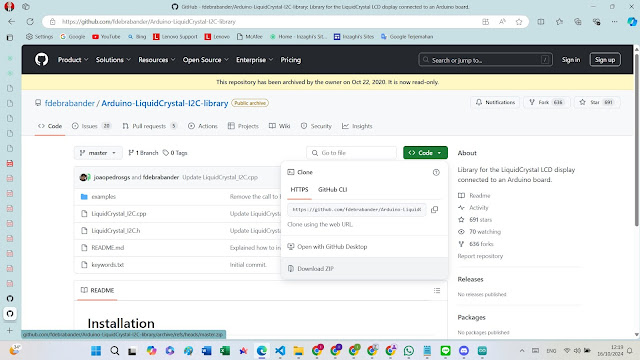Image resolution: width=640 pixels, height=360 pixels.
Task: Click the Sign up button
Action: (605, 60)
